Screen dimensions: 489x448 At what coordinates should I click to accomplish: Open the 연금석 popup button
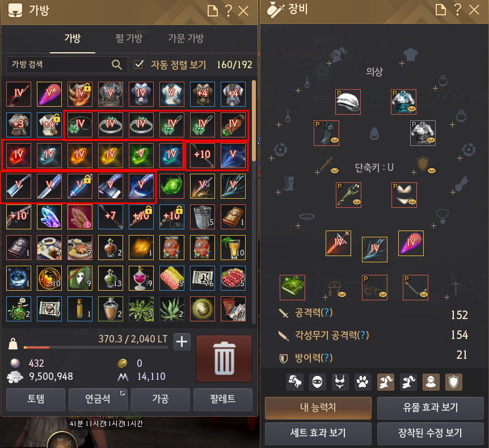point(98,399)
